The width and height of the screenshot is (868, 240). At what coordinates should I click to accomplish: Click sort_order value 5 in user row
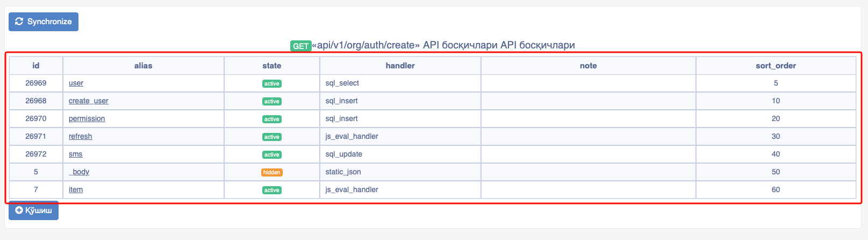(776, 83)
